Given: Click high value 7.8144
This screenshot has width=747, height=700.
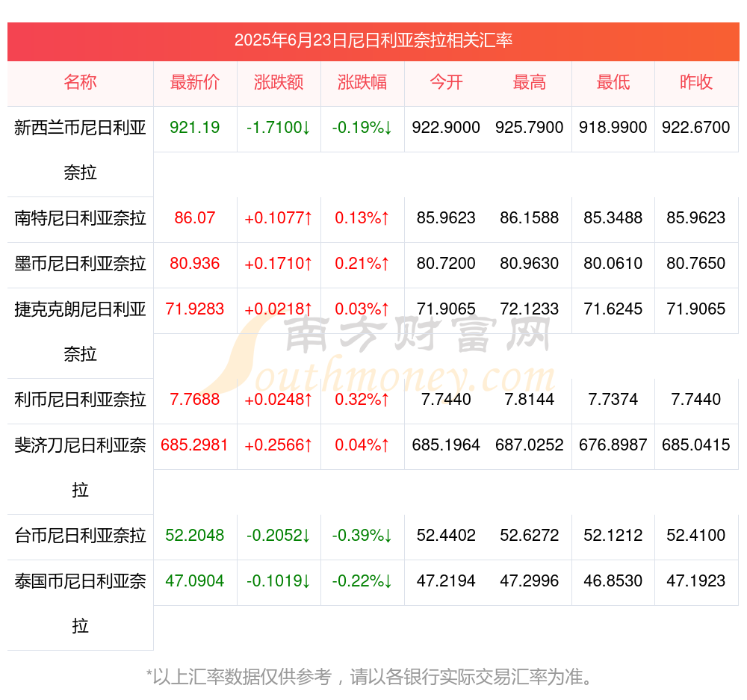Looking at the screenshot, I should point(530,400).
